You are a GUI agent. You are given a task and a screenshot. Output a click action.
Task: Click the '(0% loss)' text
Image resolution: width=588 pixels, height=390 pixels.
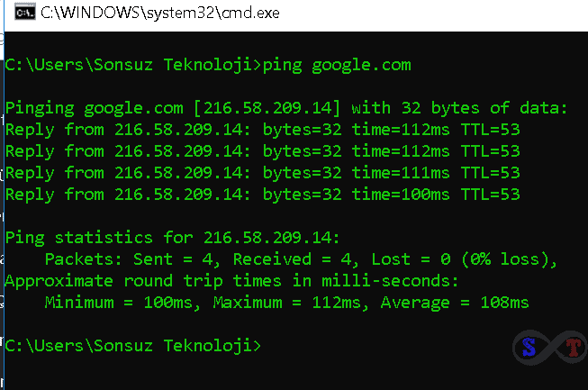[x=506, y=259]
